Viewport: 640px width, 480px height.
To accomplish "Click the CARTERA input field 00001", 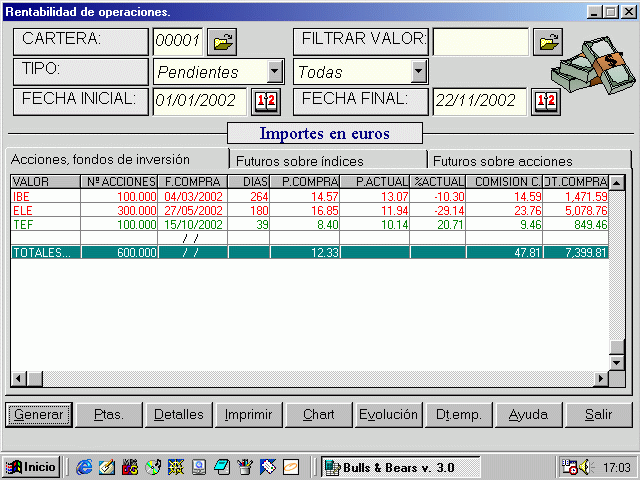I will click(178, 42).
